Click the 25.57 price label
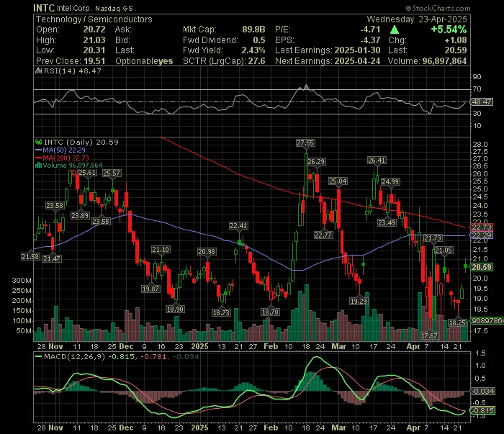Viewport: 504px width, 434px height. coord(112,173)
